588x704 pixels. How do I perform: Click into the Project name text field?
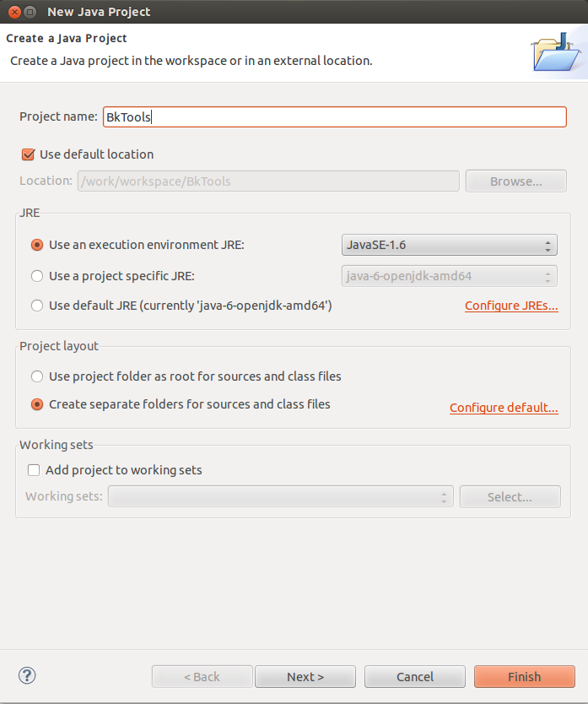point(334,117)
